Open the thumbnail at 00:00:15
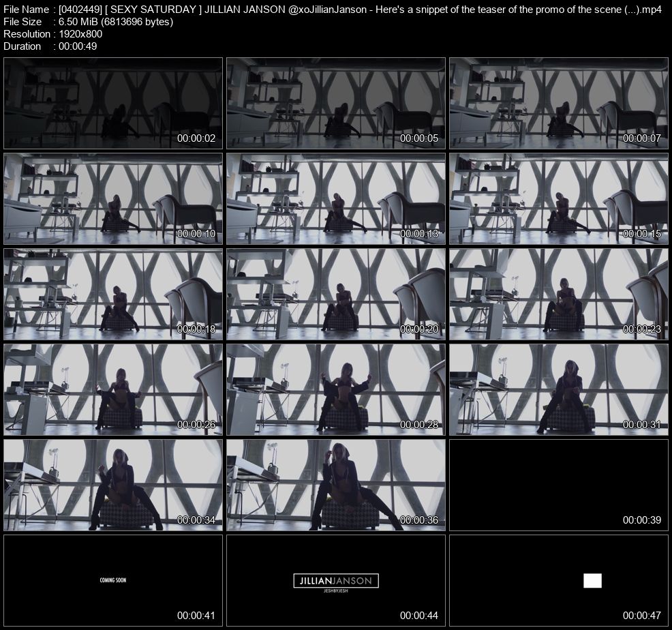The width and height of the screenshot is (672, 630). [558, 198]
